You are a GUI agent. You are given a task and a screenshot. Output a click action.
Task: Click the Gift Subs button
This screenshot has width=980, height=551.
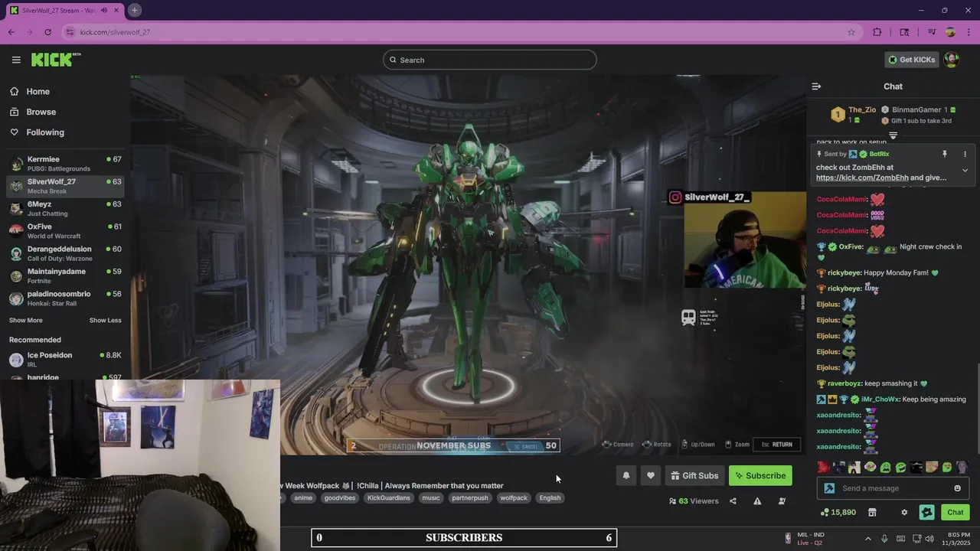pos(694,475)
